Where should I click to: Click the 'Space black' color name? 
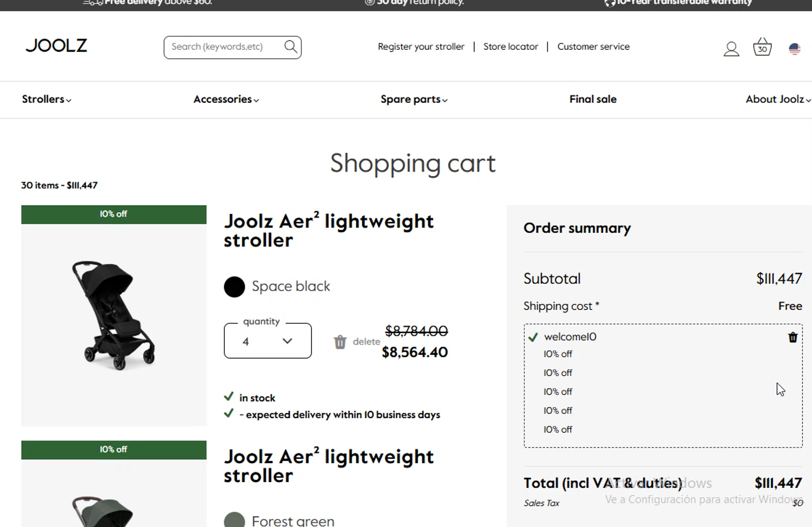pyautogui.click(x=291, y=286)
